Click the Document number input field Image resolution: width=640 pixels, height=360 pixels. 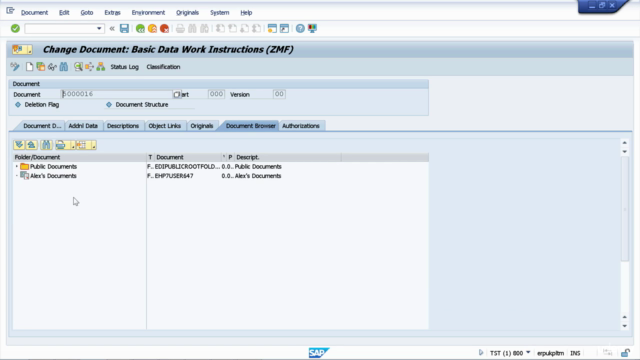click(117, 94)
